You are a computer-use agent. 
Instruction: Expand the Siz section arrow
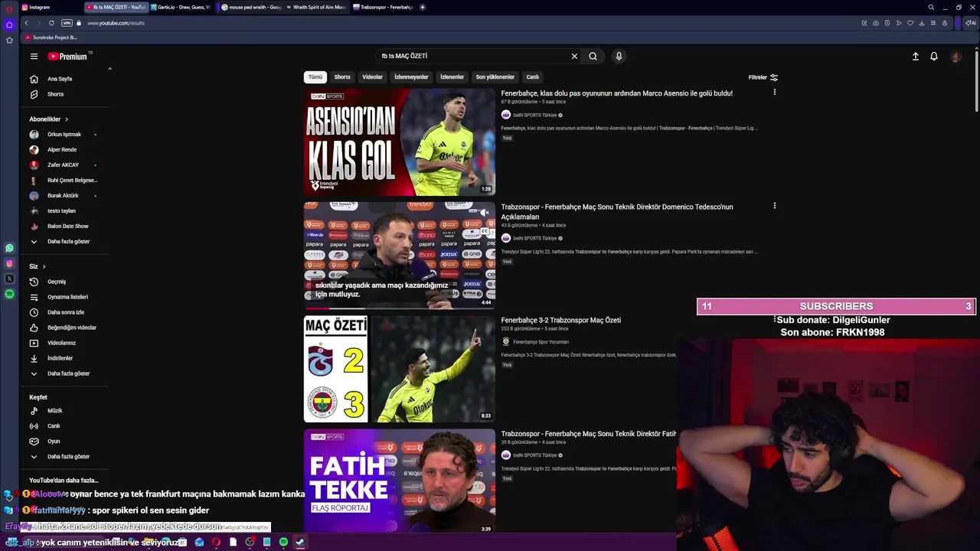click(x=44, y=266)
